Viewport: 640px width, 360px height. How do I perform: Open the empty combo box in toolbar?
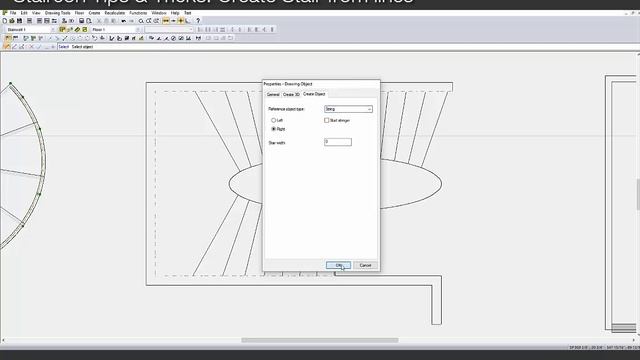pos(169,30)
